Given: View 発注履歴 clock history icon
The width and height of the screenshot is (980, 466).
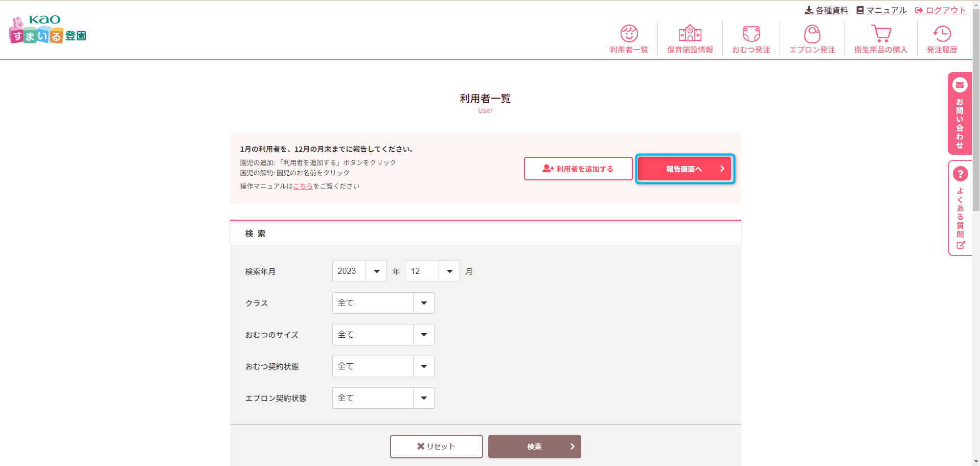Looking at the screenshot, I should [x=942, y=34].
